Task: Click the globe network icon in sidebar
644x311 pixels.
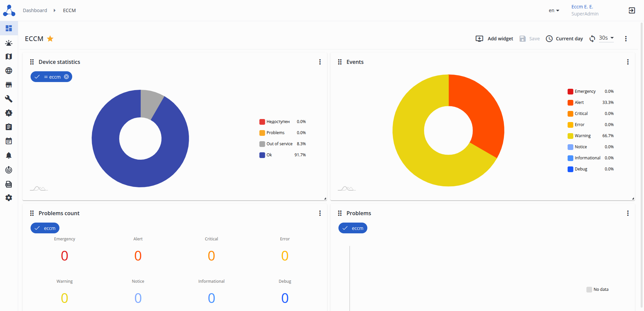Action: (x=9, y=71)
